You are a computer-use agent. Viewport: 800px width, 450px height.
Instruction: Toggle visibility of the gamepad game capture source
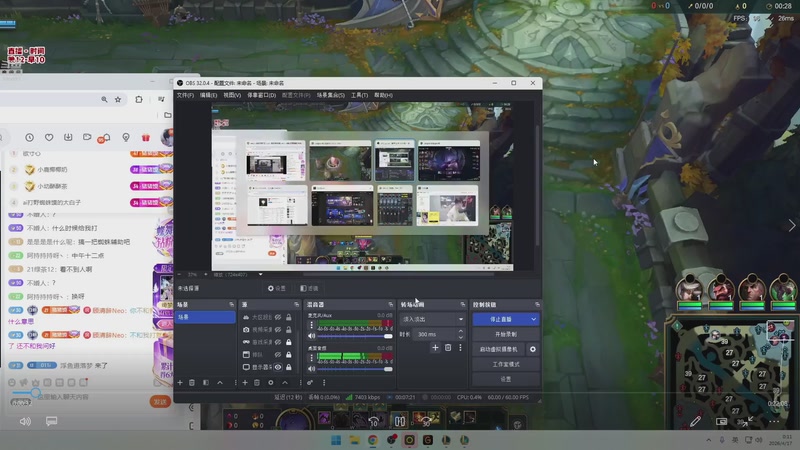(x=278, y=342)
